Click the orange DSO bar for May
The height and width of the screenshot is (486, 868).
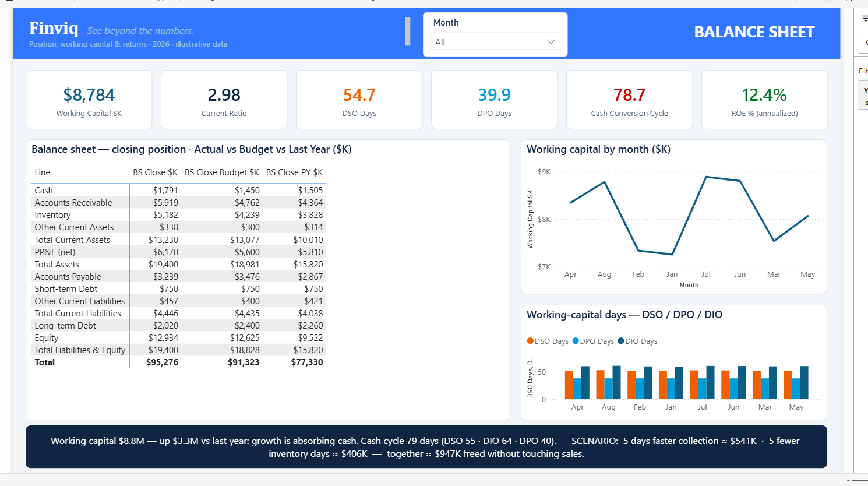788,385
